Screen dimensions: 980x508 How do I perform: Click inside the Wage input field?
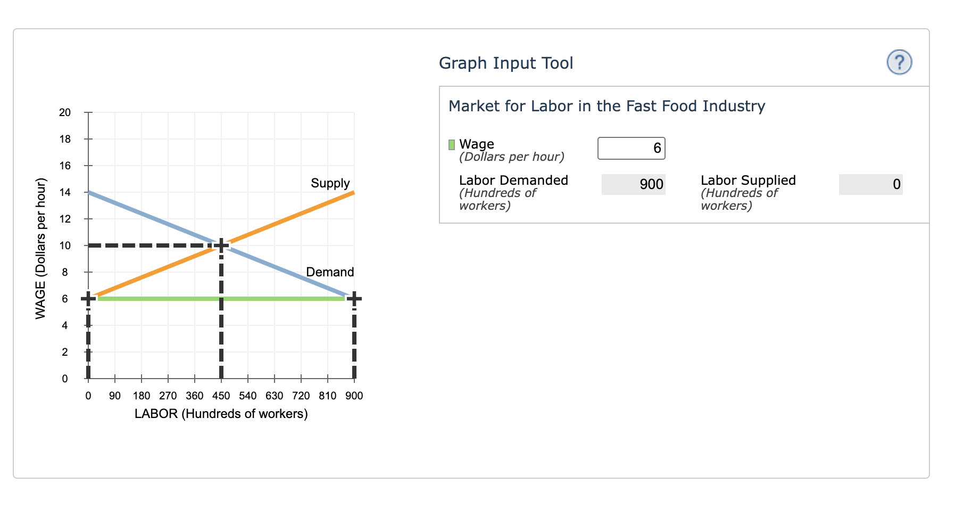(x=631, y=148)
